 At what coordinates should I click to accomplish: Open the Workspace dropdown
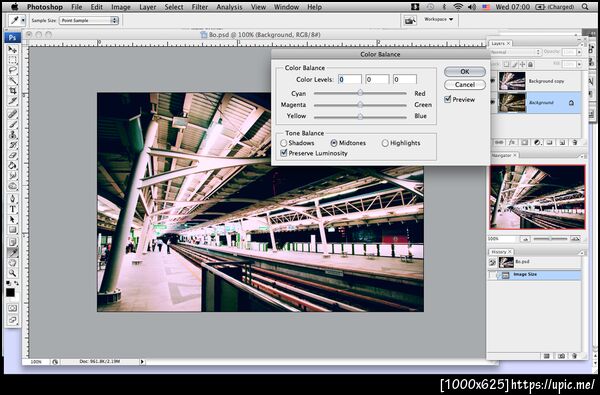point(438,19)
